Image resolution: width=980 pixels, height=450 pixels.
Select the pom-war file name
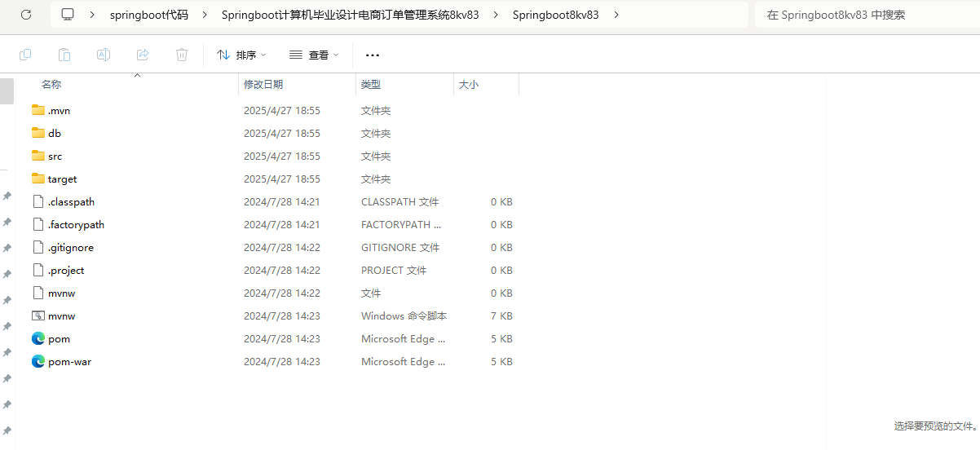point(69,361)
